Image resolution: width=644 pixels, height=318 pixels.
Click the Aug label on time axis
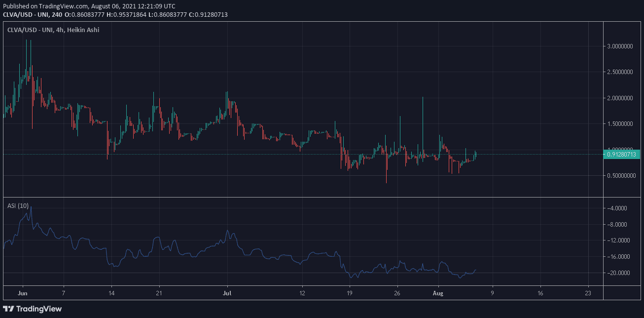tap(438, 293)
